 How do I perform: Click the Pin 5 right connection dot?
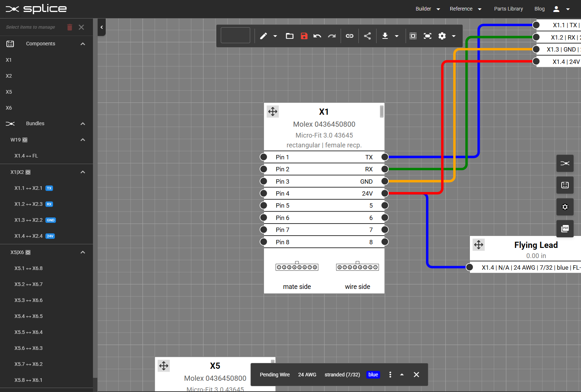point(385,205)
